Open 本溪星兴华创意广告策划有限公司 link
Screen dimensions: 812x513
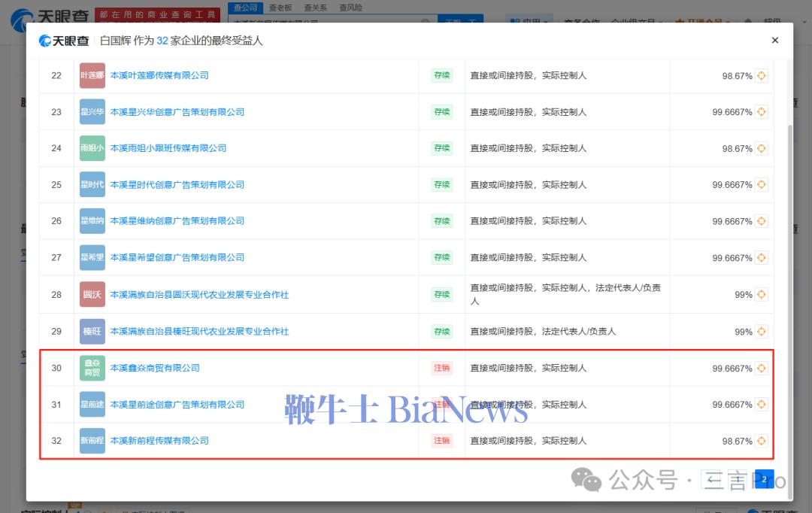[177, 112]
